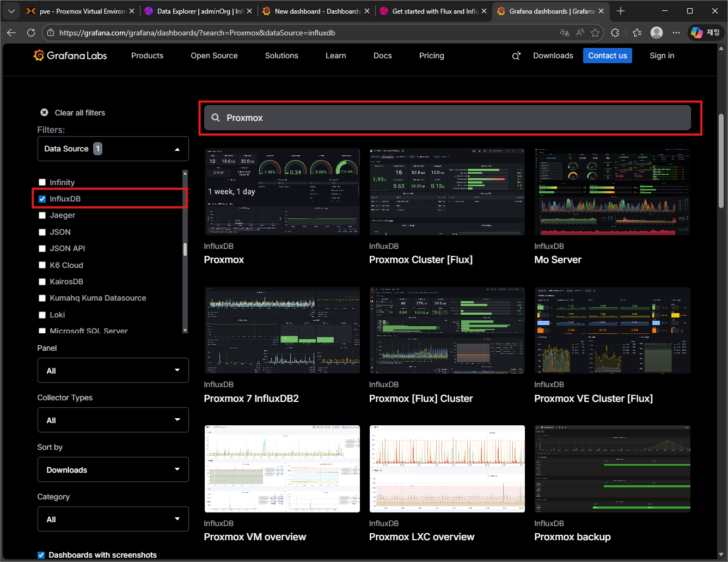
Task: Toggle Dashboards with screenshots checkbox
Action: [41, 555]
